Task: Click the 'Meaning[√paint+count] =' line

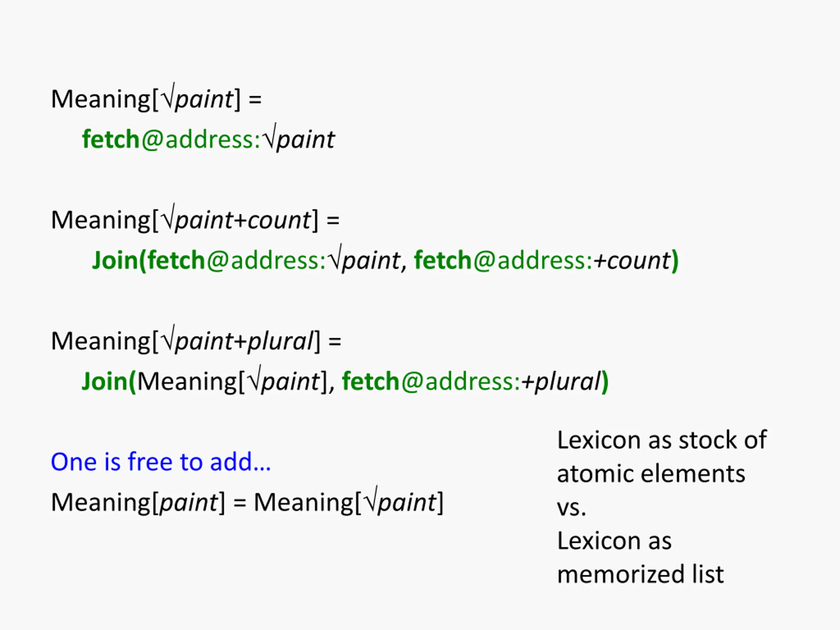Action: [195, 219]
